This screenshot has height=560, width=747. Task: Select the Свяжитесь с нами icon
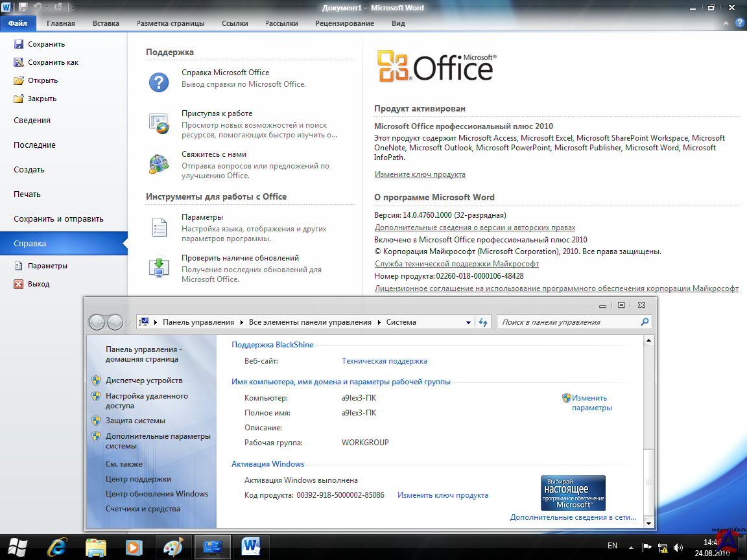pyautogui.click(x=159, y=163)
